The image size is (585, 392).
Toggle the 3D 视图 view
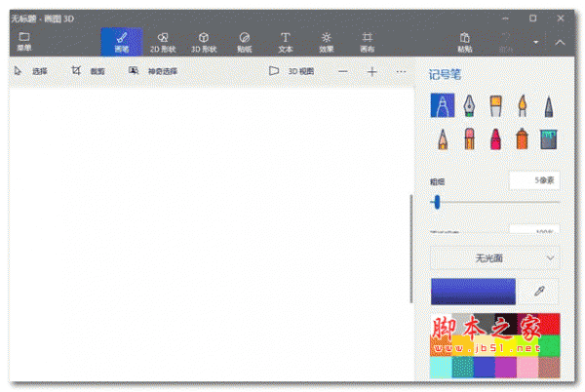292,71
